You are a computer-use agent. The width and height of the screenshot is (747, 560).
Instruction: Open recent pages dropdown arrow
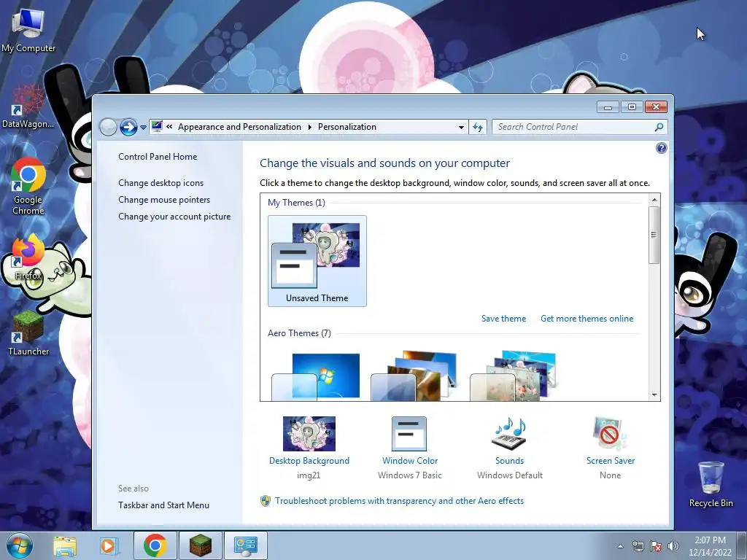point(143,128)
